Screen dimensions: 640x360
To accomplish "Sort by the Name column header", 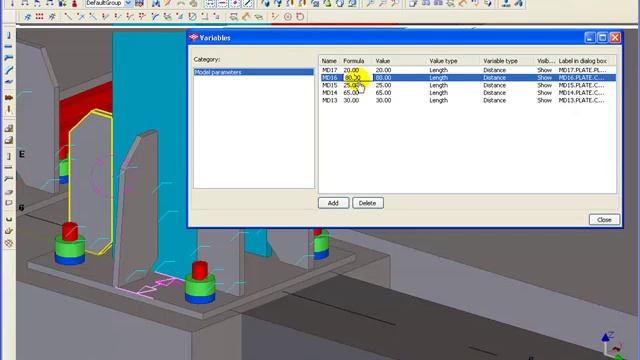I will (x=329, y=61).
